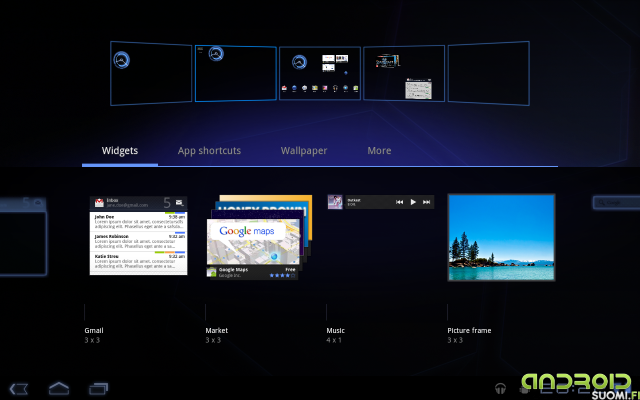Tap the compose mail icon in Gmail widget

point(179,202)
